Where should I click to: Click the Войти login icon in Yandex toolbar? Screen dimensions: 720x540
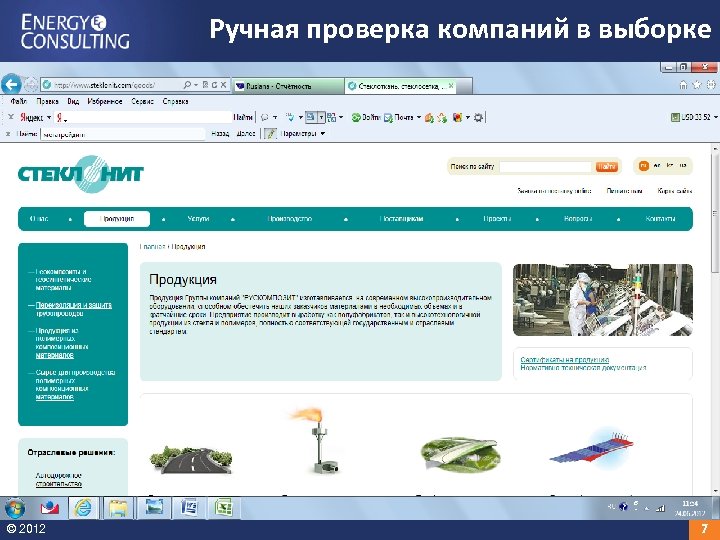[x=356, y=118]
